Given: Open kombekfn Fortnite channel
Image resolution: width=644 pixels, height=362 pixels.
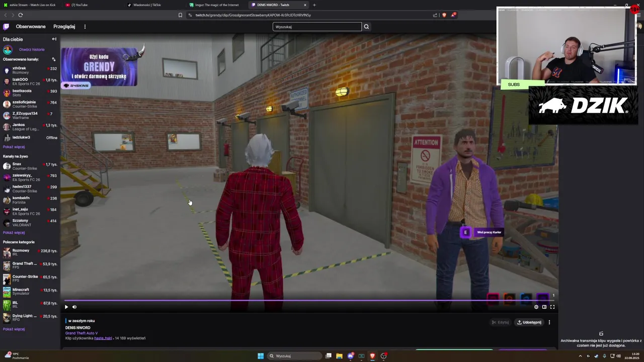Looking at the screenshot, I should tap(30, 200).
